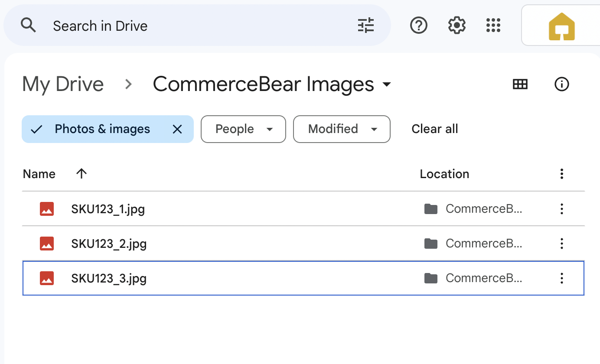The height and width of the screenshot is (364, 600).
Task: Open the folder icon beside SKU123_2.jpg
Action: (x=431, y=244)
